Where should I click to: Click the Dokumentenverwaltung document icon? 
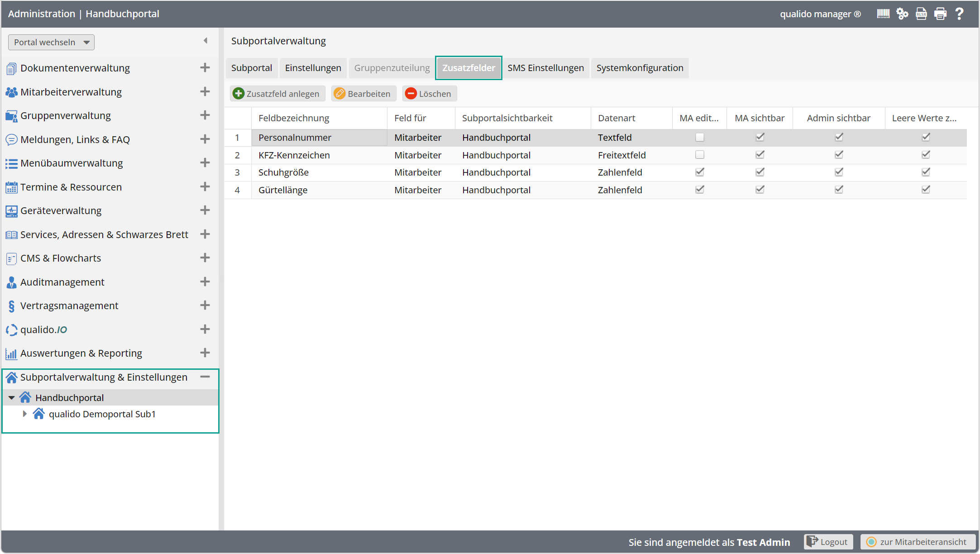[x=11, y=68]
